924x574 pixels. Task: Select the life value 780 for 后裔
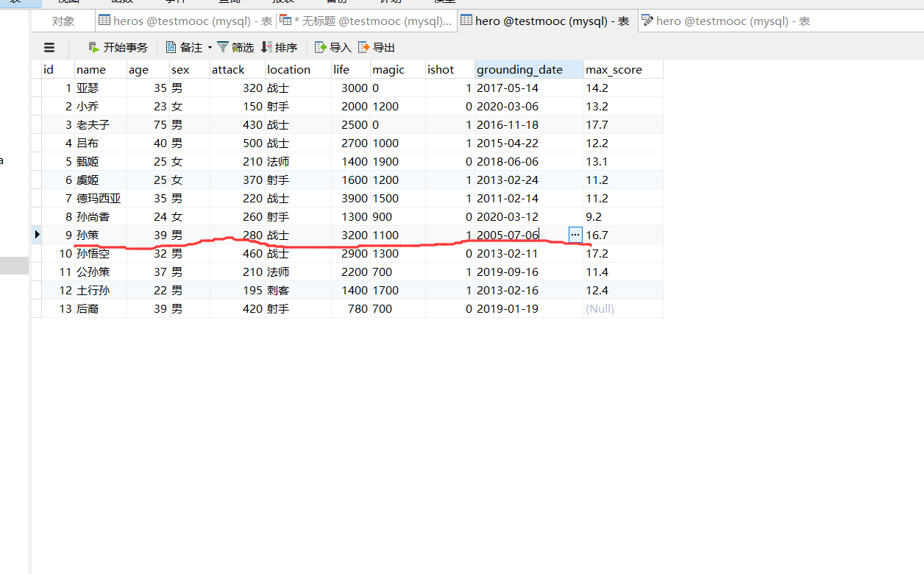[x=351, y=308]
